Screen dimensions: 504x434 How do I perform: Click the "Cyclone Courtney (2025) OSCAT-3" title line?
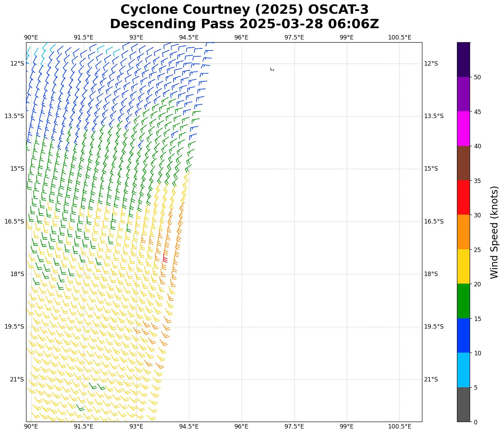(x=244, y=10)
